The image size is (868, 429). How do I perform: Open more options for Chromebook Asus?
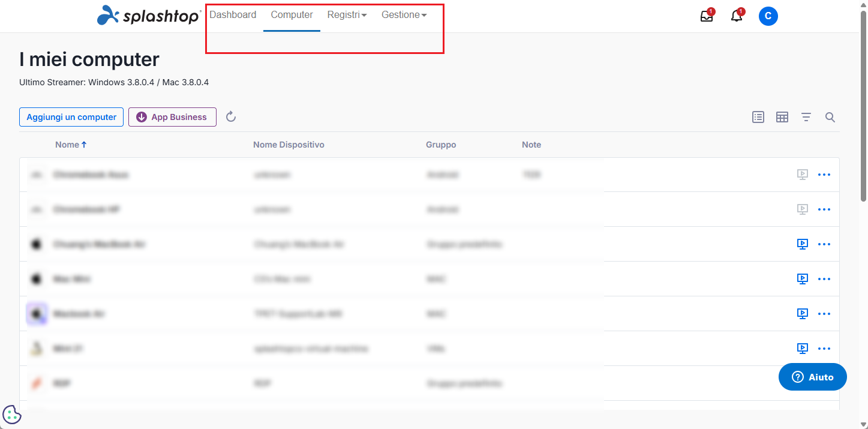pyautogui.click(x=824, y=175)
